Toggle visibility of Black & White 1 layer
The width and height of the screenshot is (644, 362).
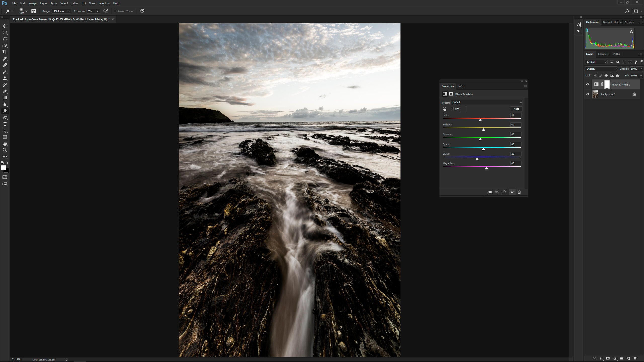click(588, 84)
